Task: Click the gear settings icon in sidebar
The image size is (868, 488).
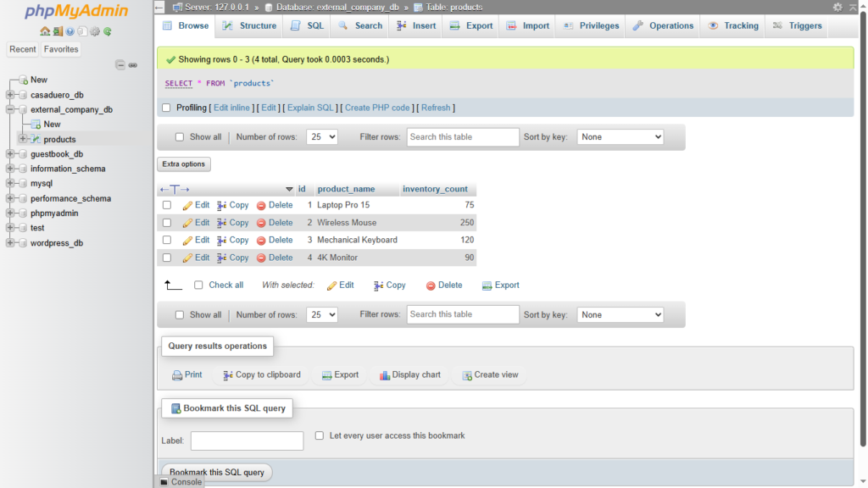Action: pos(95,31)
